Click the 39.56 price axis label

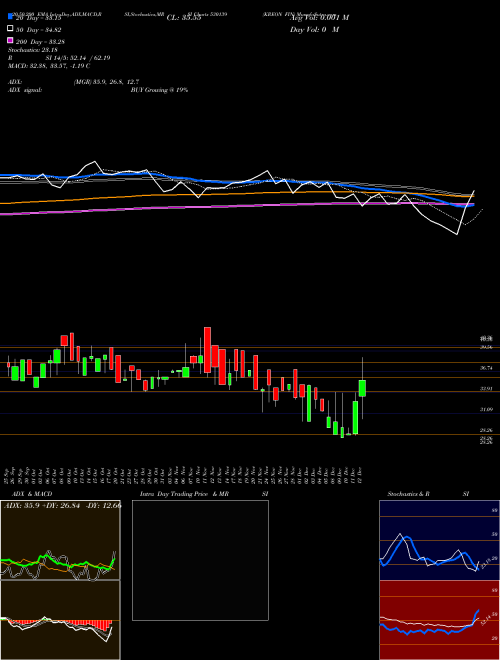point(486,347)
